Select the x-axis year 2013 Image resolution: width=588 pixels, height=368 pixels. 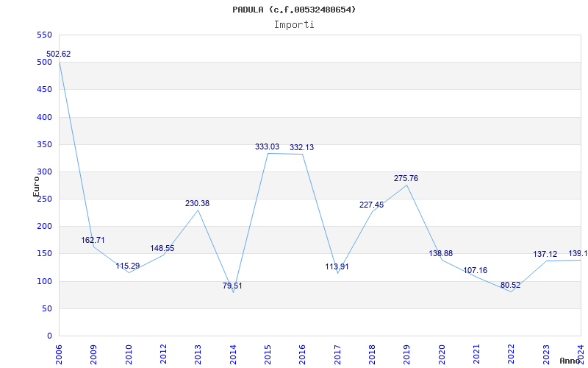(198, 354)
